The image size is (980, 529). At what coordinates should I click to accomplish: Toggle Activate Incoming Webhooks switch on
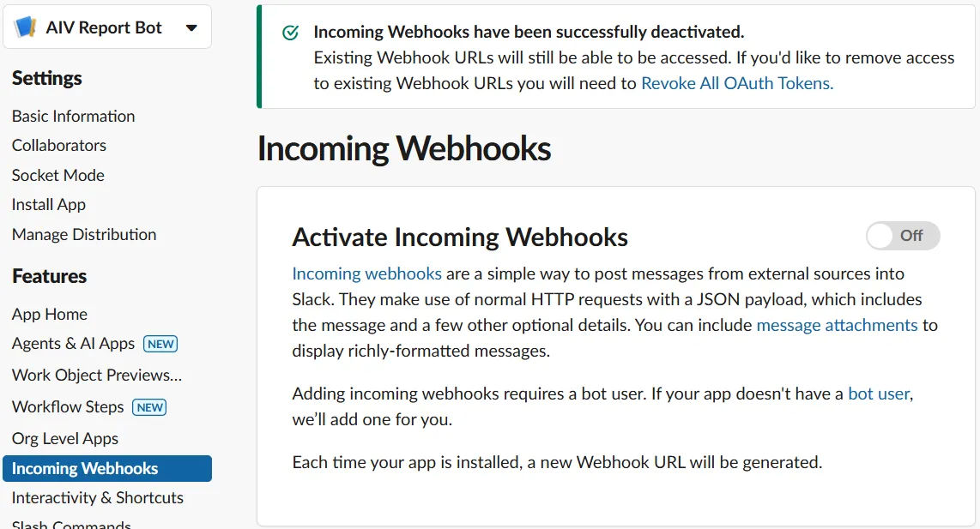903,236
